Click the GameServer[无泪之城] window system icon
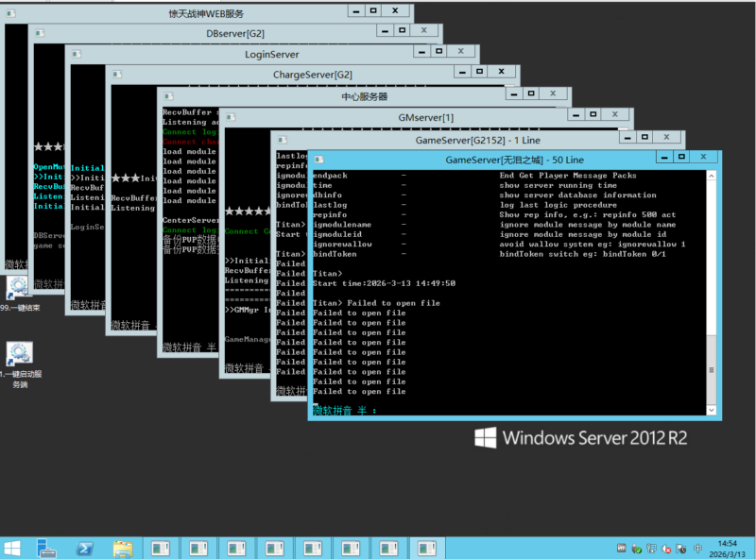756x559 pixels. coord(319,160)
